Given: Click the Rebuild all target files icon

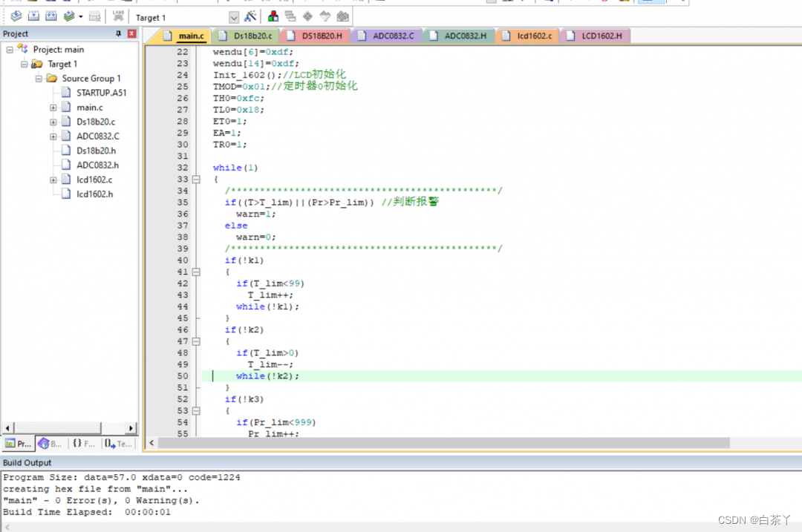Looking at the screenshot, I should click(x=51, y=17).
